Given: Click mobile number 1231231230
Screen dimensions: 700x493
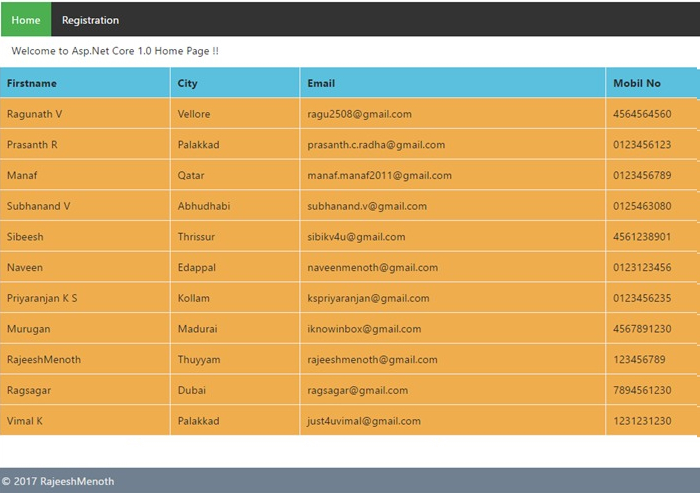Looking at the screenshot, I should coord(642,421).
